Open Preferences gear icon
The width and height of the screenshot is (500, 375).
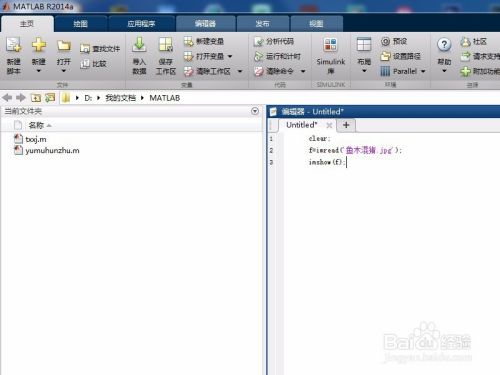tap(385, 41)
